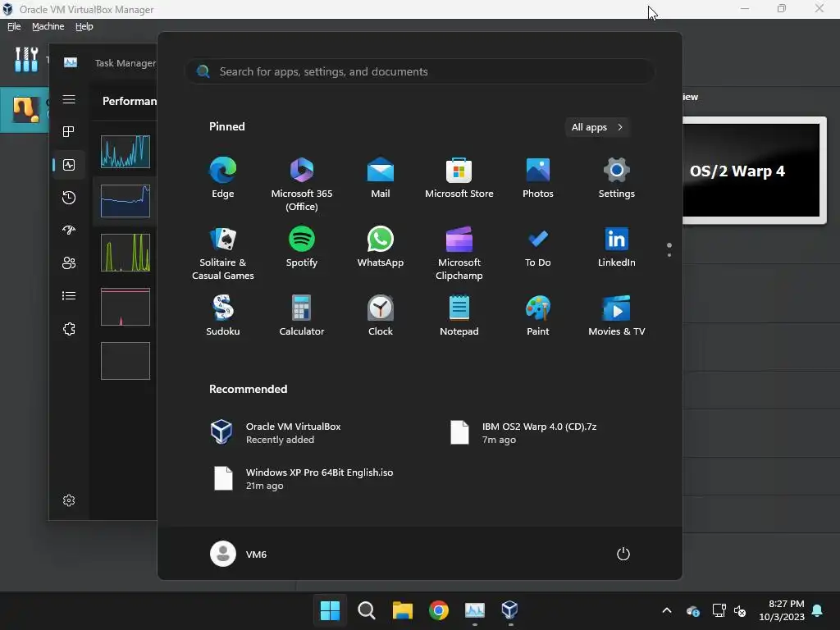Open the Spotify pinned app
Screen dimensions: 840x630
pyautogui.click(x=302, y=247)
